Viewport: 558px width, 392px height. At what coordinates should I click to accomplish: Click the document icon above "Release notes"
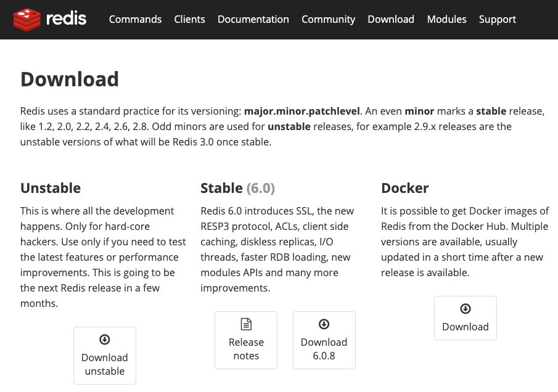point(246,324)
